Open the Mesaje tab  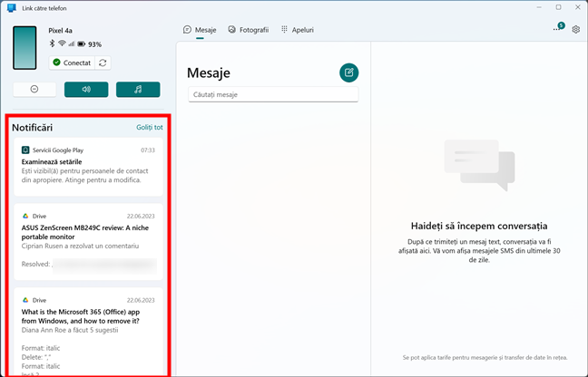click(200, 30)
